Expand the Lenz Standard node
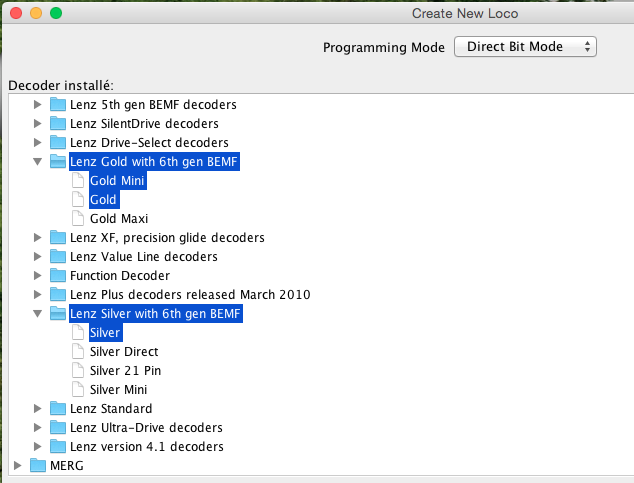The width and height of the screenshot is (634, 483). [x=37, y=409]
